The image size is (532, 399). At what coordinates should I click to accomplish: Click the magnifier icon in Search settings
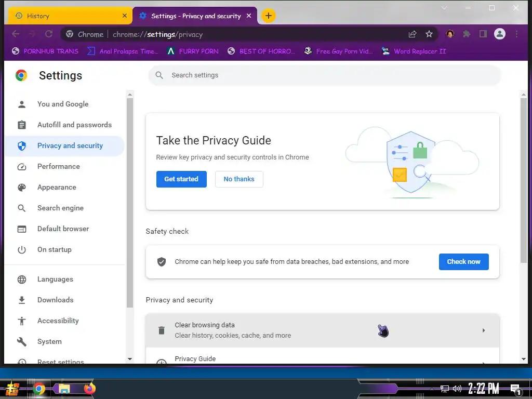[x=159, y=75]
